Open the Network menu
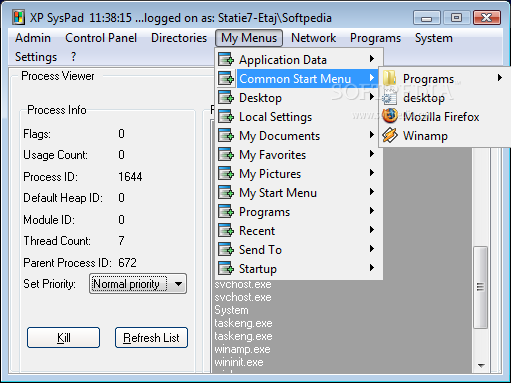511x383 pixels. point(313,38)
